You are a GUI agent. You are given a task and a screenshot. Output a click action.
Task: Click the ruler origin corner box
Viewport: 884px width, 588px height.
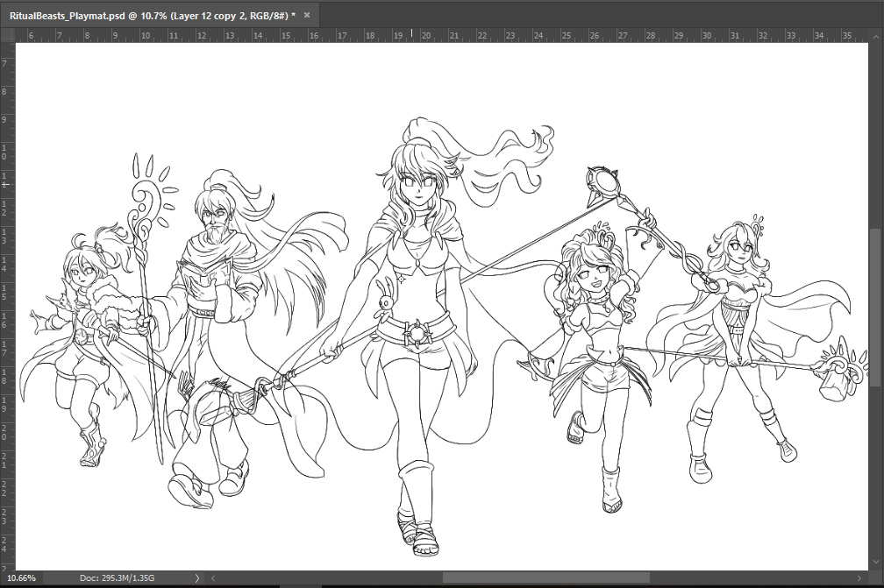pos(7,35)
